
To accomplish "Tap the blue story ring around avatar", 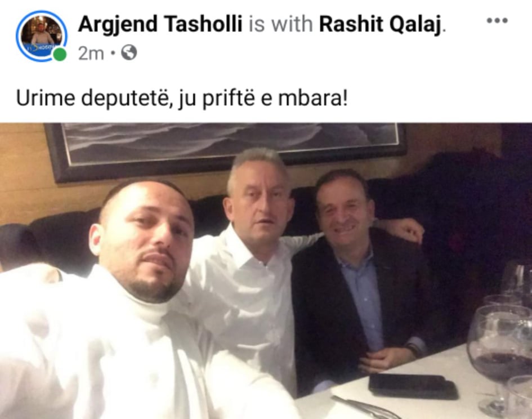I will [x=42, y=35].
